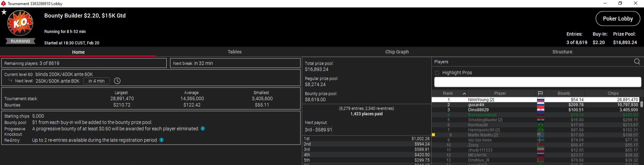Enable the Highlight Pros checkbox
644x165 pixels.
pos(437,73)
